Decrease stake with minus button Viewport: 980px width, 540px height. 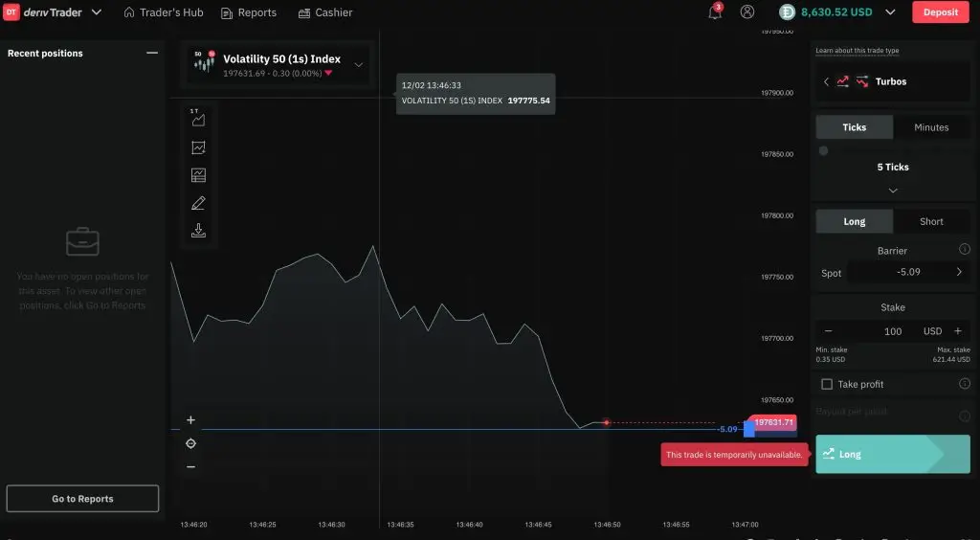click(x=828, y=331)
